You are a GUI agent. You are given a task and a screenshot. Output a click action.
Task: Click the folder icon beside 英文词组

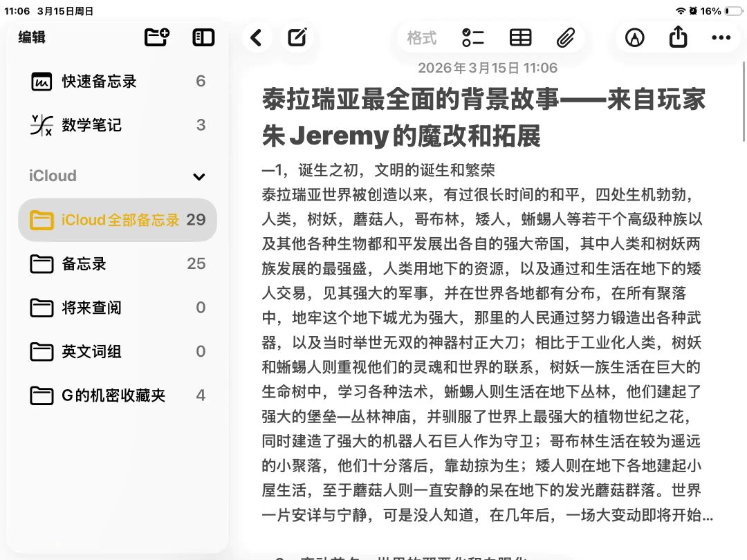click(x=41, y=352)
